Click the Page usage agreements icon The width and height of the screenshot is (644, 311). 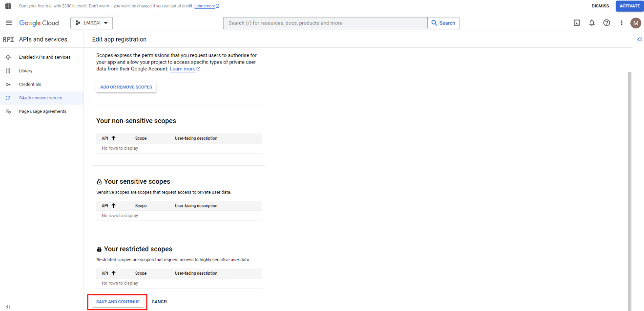pyautogui.click(x=8, y=111)
